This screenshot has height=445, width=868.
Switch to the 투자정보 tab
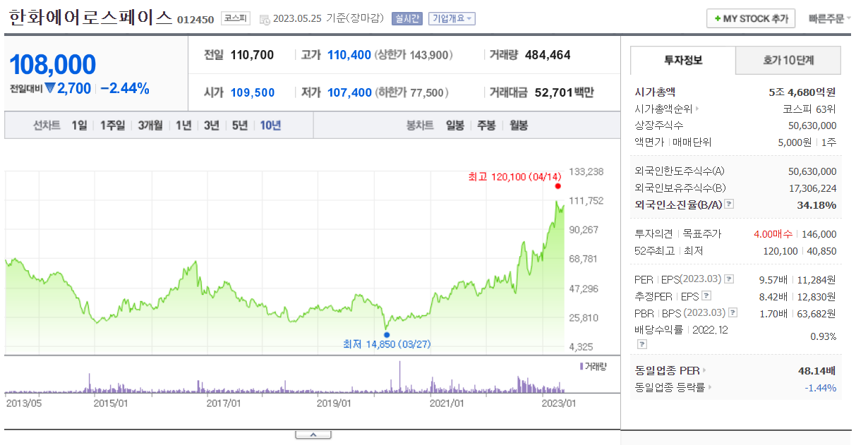pos(682,61)
